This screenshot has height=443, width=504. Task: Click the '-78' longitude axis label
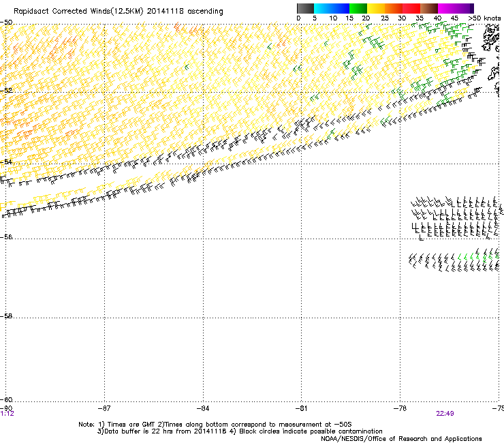tap(400, 408)
